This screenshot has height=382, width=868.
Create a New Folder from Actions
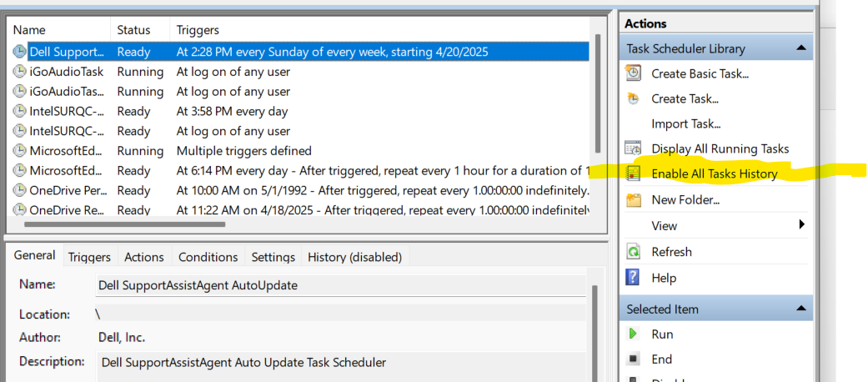685,200
